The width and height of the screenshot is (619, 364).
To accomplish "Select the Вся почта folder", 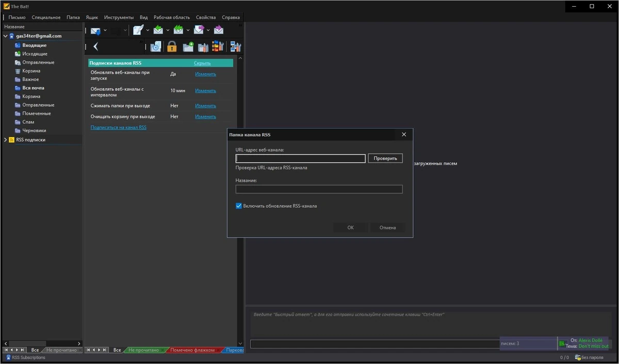I will tap(33, 88).
